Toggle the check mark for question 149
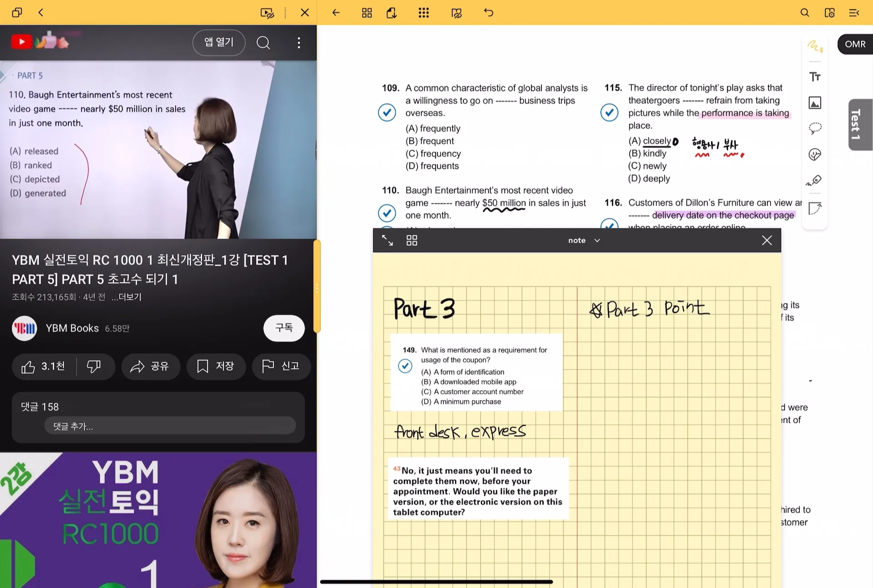Viewport: 873px width, 588px height. click(x=405, y=366)
